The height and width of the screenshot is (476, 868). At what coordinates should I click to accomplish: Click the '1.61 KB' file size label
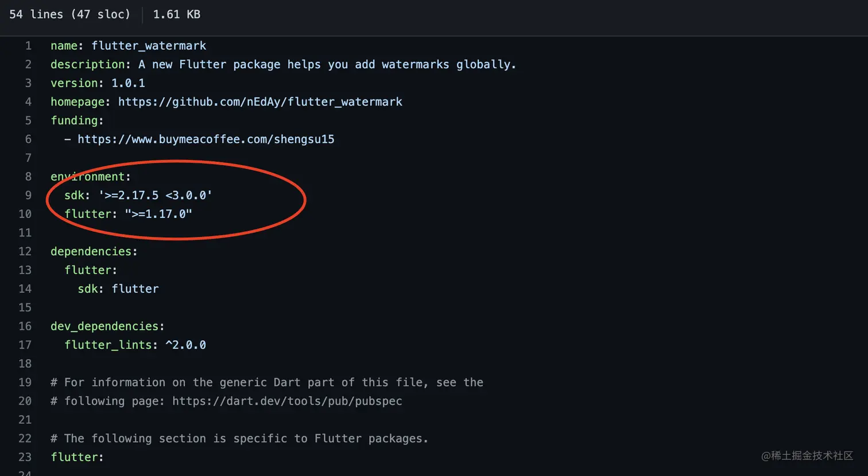(x=177, y=14)
